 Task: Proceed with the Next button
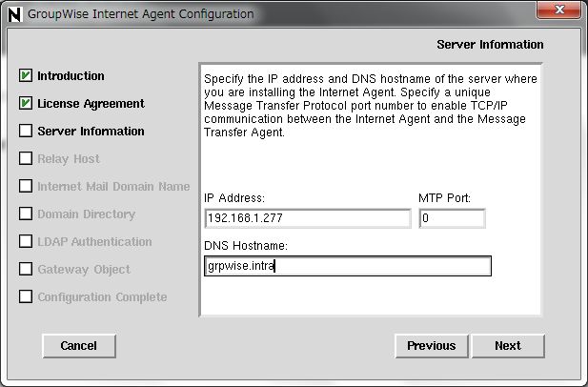(x=508, y=346)
